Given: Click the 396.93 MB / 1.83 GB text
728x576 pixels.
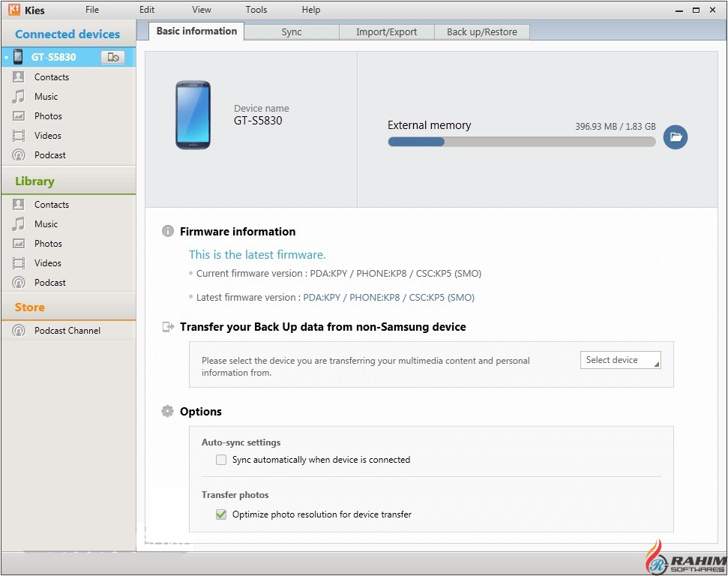Looking at the screenshot, I should (616, 126).
